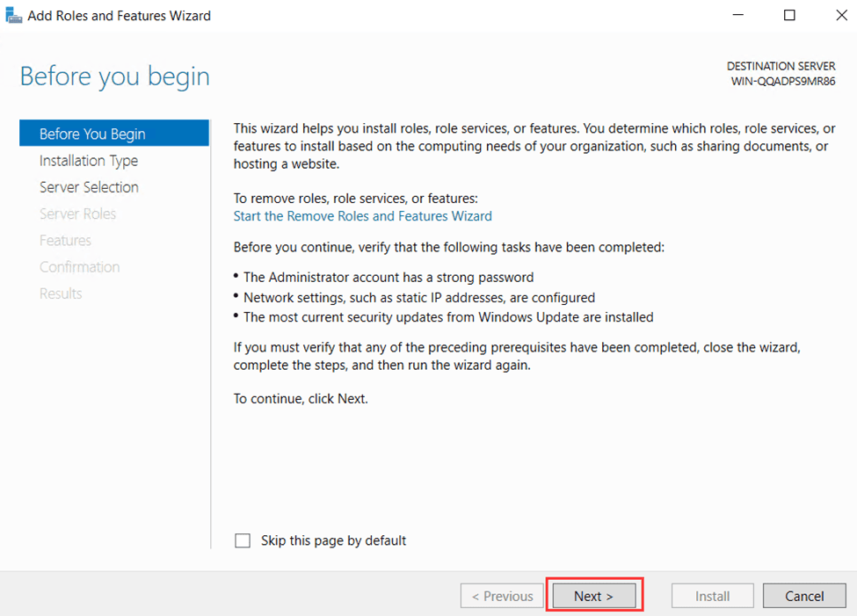Click the Results step in the sidebar
This screenshot has width=857, height=616.
[x=61, y=294]
